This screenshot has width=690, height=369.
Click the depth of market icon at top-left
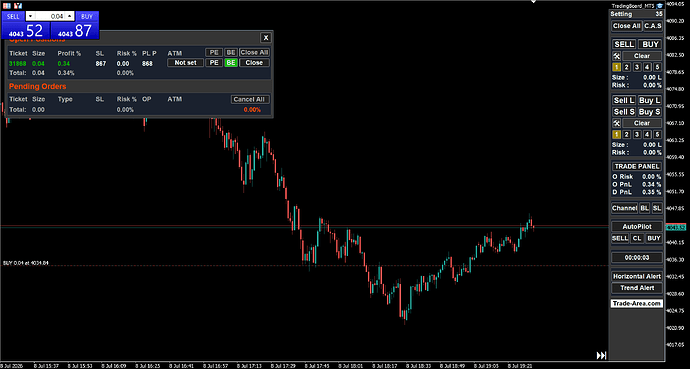tap(18, 6)
